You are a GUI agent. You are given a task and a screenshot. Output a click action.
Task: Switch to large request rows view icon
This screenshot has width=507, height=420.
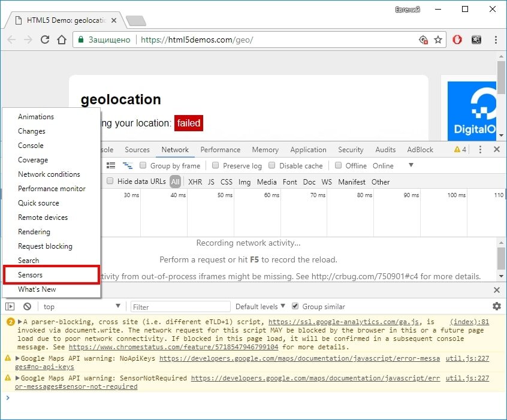[x=111, y=165]
